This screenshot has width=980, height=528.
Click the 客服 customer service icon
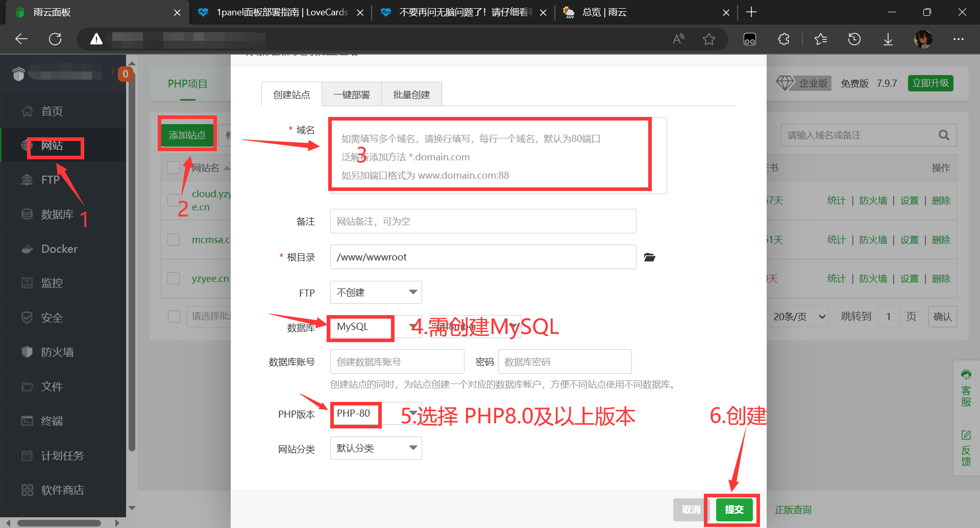click(x=966, y=388)
